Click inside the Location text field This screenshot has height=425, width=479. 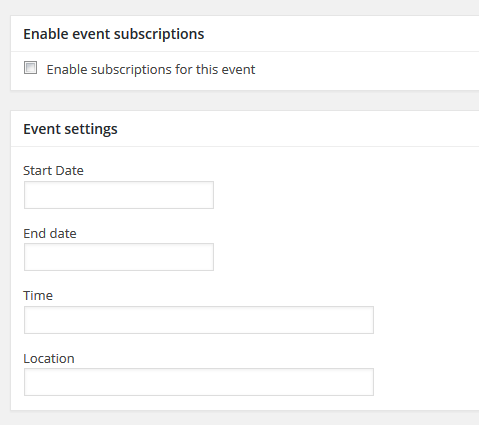[199, 382]
